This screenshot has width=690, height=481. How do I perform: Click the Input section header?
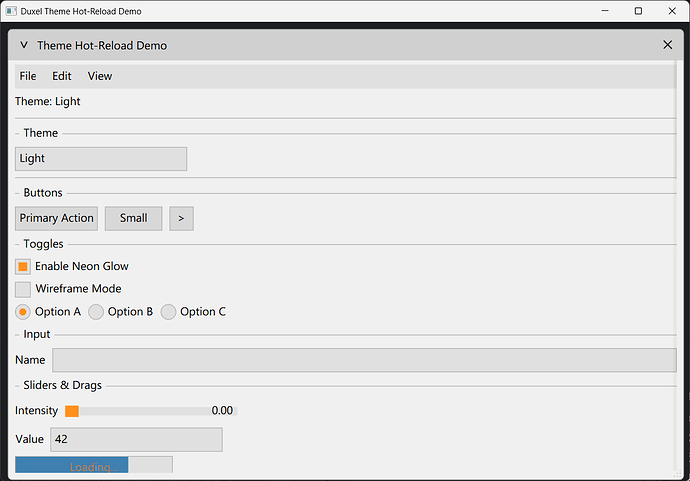pos(37,334)
